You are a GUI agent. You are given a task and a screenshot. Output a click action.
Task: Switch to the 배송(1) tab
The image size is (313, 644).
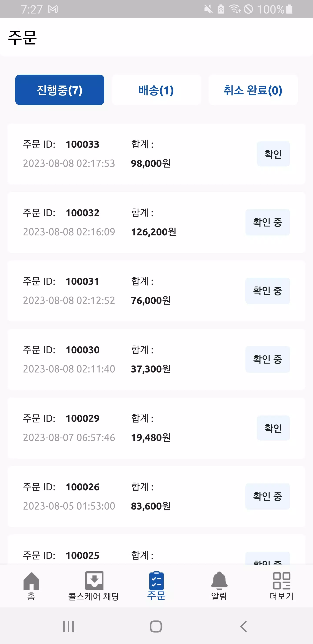pos(156,90)
